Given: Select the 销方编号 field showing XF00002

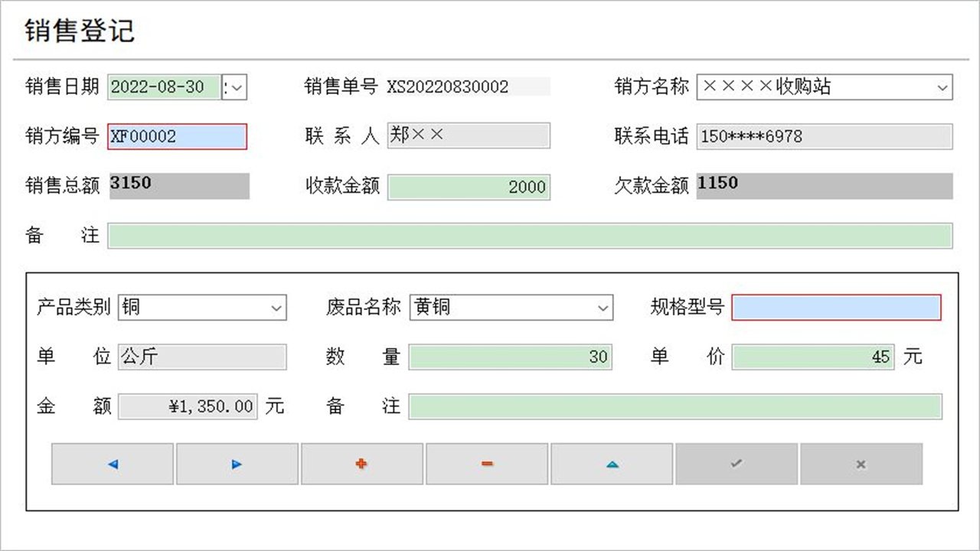Looking at the screenshot, I should pyautogui.click(x=177, y=136).
